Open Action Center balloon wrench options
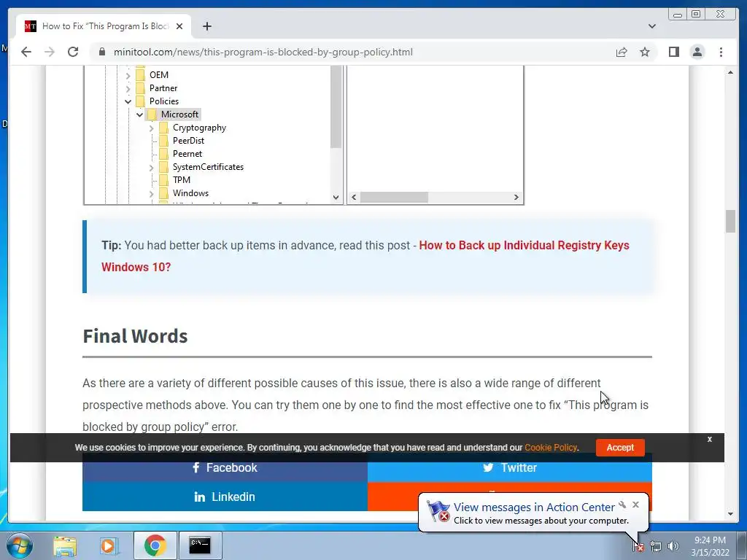Viewport: 747px width, 560px height. pyautogui.click(x=622, y=505)
